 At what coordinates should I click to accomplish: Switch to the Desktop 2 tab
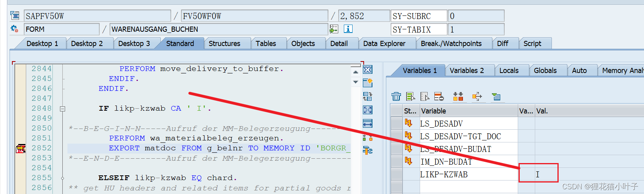tap(87, 44)
